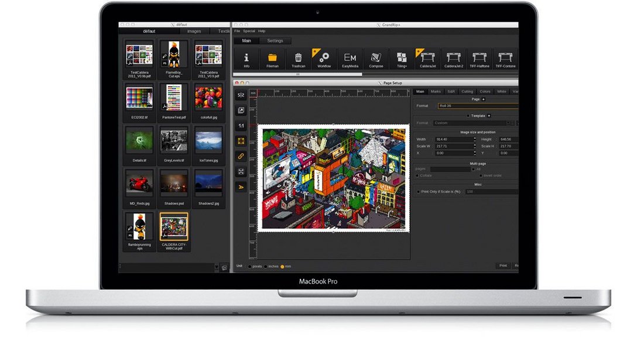Screen dimensions: 644x338
Task: Click the Scale H input field
Action: pyautogui.click(x=508, y=146)
